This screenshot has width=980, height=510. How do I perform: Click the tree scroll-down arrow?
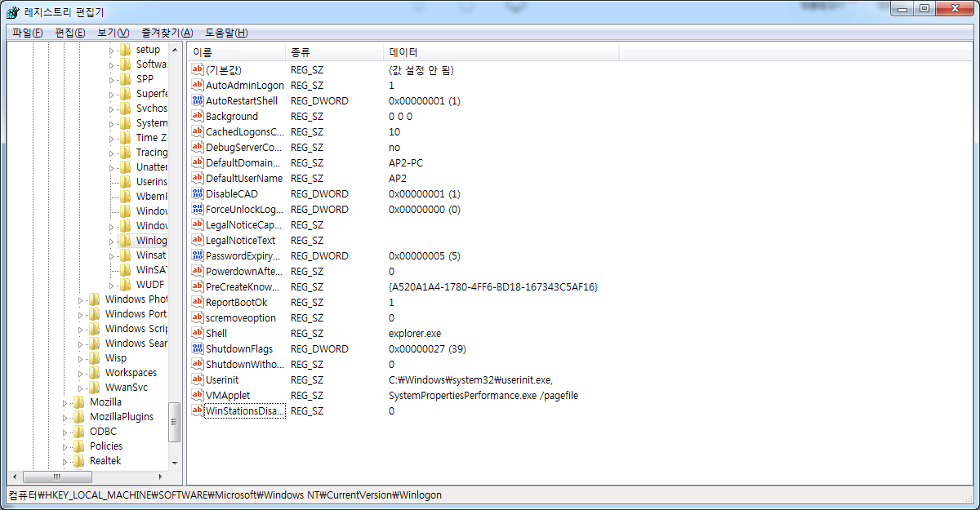174,463
